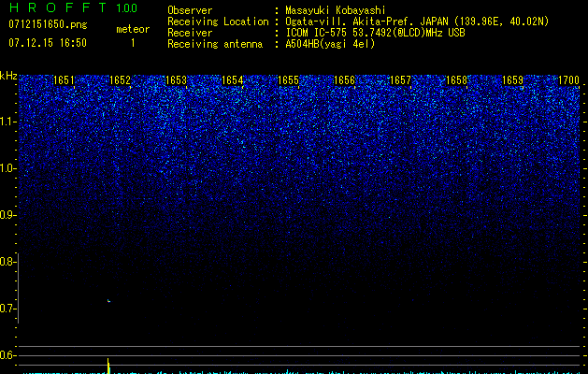Click the meteor echo dot near 0.72 kHz
This screenshot has width=588, height=374.
coord(108,300)
